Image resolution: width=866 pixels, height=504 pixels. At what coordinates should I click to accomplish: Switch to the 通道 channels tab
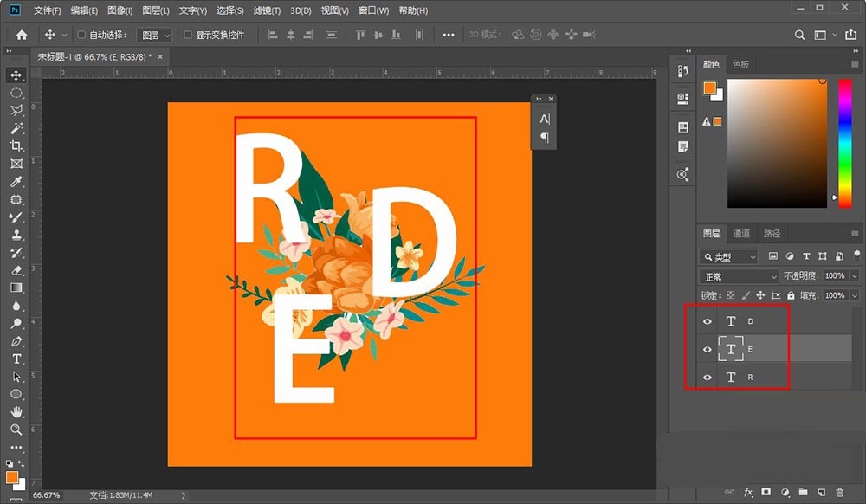(x=741, y=233)
